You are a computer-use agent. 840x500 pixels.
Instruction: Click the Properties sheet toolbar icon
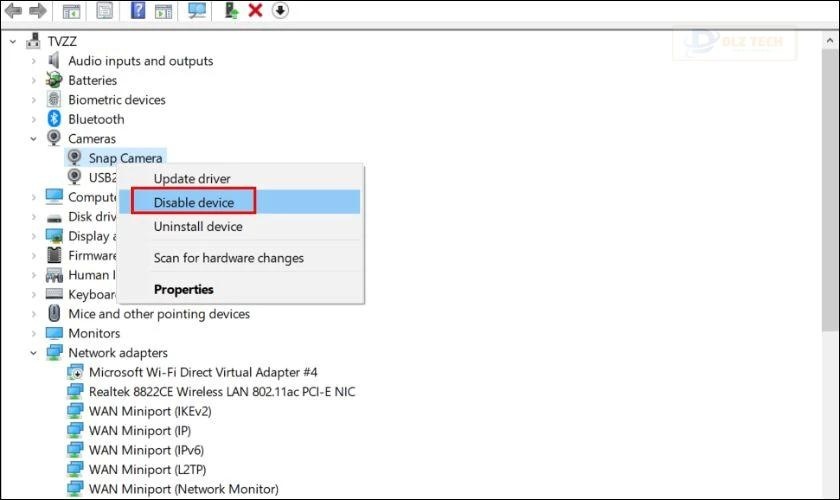[x=104, y=11]
